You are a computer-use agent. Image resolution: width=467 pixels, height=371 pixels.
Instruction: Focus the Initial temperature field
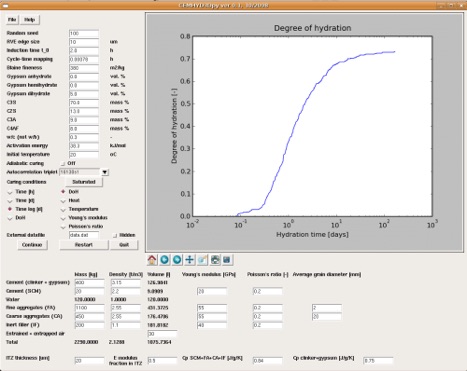click(84, 155)
